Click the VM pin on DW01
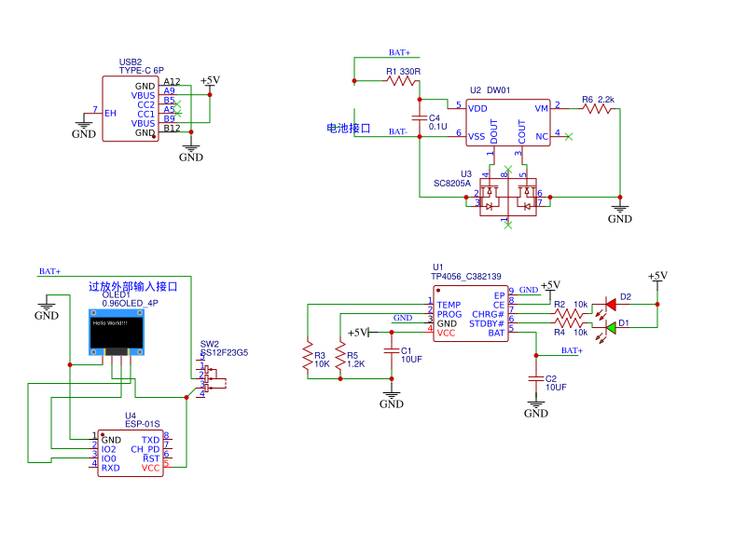This screenshot has height=560, width=746. click(x=542, y=109)
